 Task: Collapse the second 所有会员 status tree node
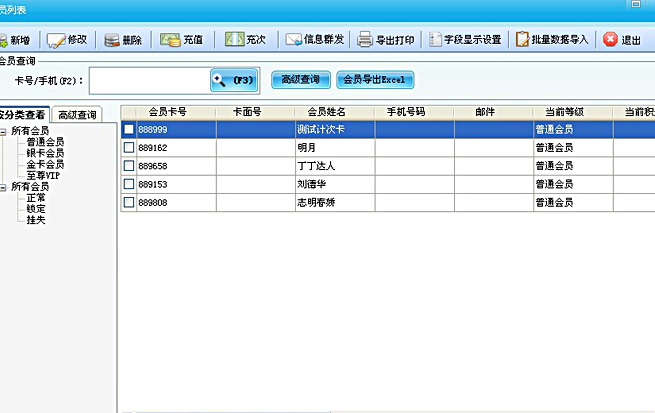[4, 187]
